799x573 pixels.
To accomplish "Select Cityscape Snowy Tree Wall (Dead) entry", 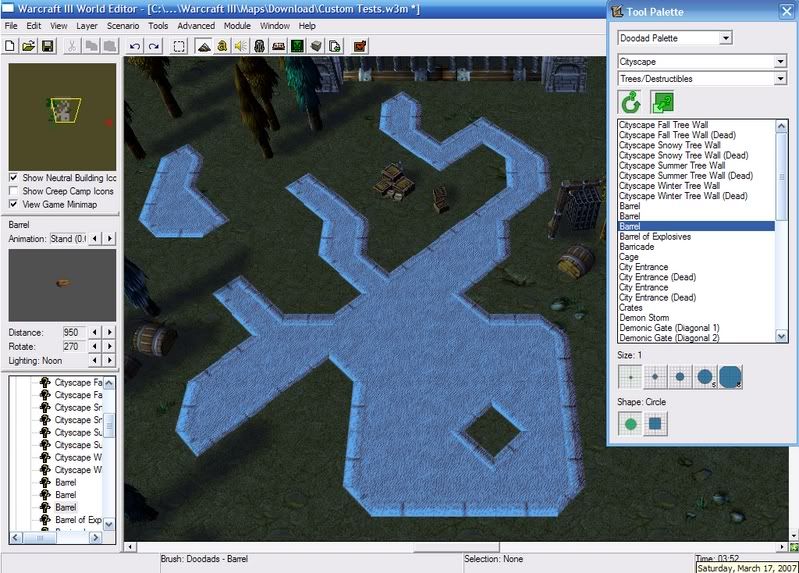I will click(683, 155).
